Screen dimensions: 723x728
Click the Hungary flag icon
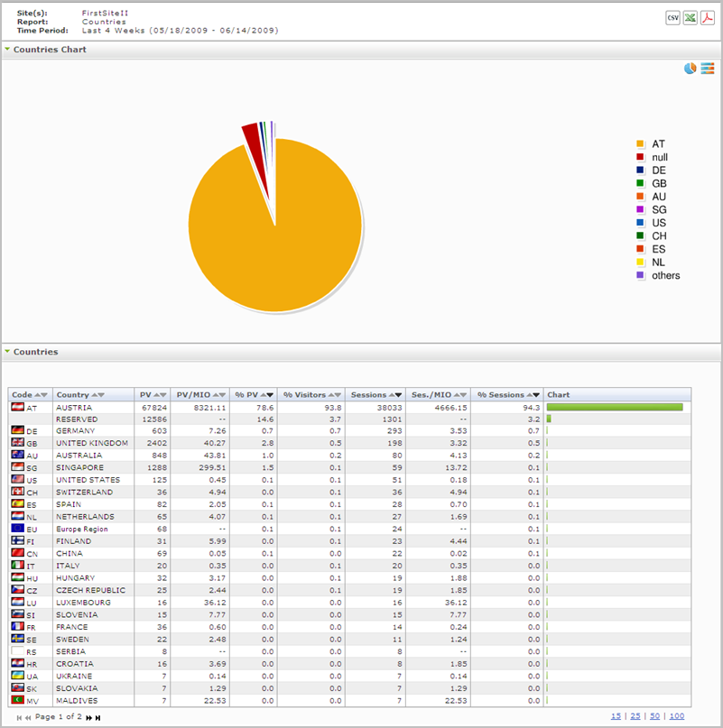tap(18, 577)
